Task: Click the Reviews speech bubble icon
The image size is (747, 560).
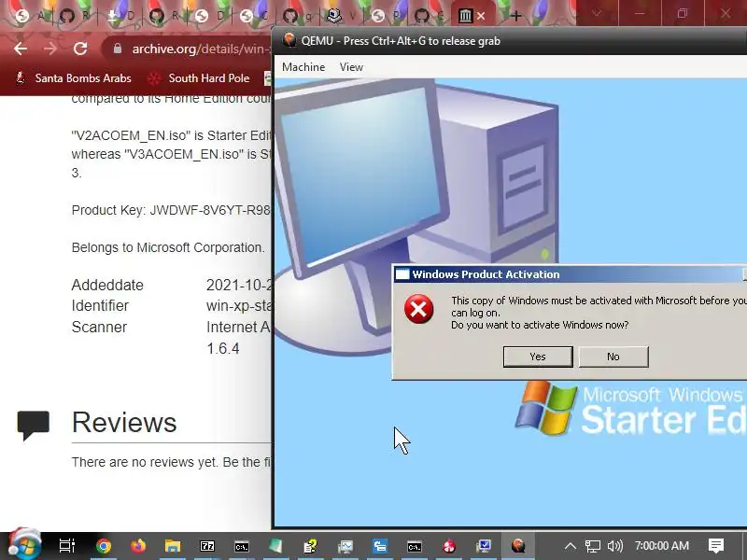Action: 34,426
